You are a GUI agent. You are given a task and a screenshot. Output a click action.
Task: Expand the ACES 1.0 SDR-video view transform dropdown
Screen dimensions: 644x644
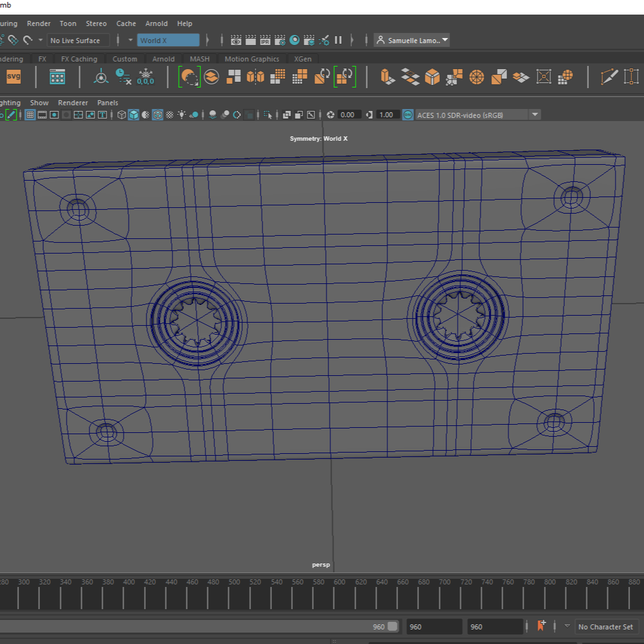[535, 115]
